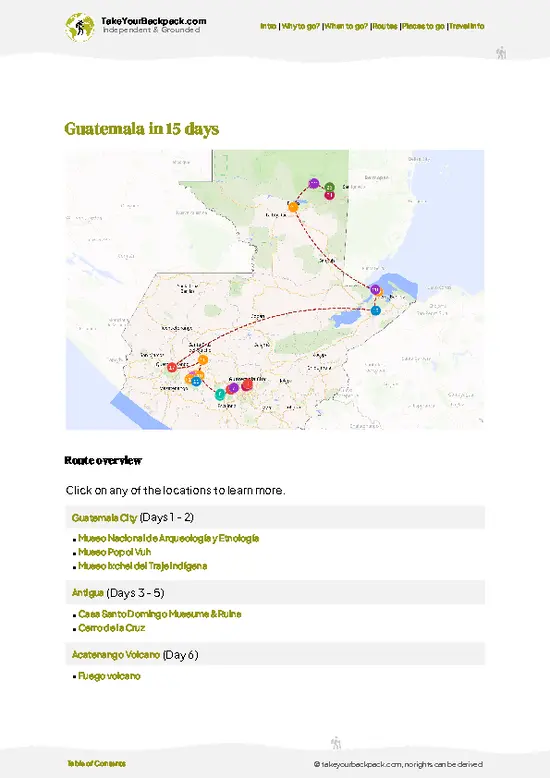Click the hiker icon in the page footer
The height and width of the screenshot is (778, 550).
(336, 743)
